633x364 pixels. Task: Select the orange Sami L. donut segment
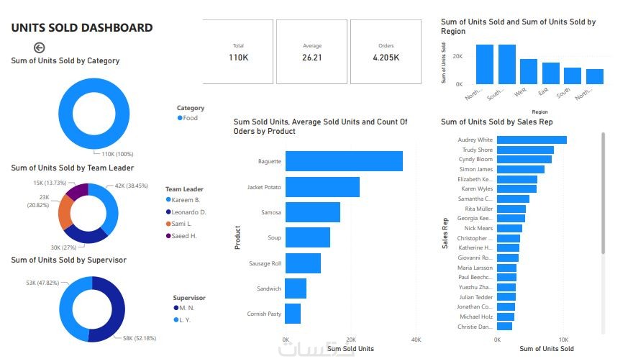pyautogui.click(x=65, y=213)
